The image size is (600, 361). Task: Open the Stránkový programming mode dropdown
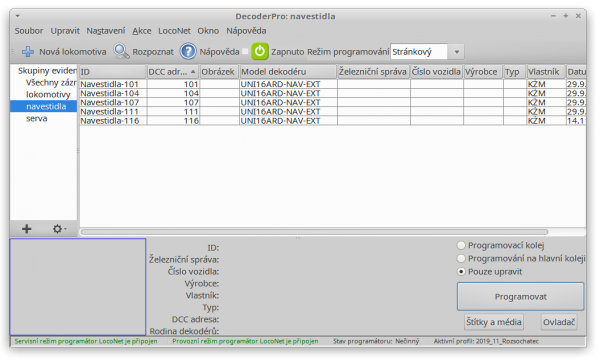click(427, 52)
